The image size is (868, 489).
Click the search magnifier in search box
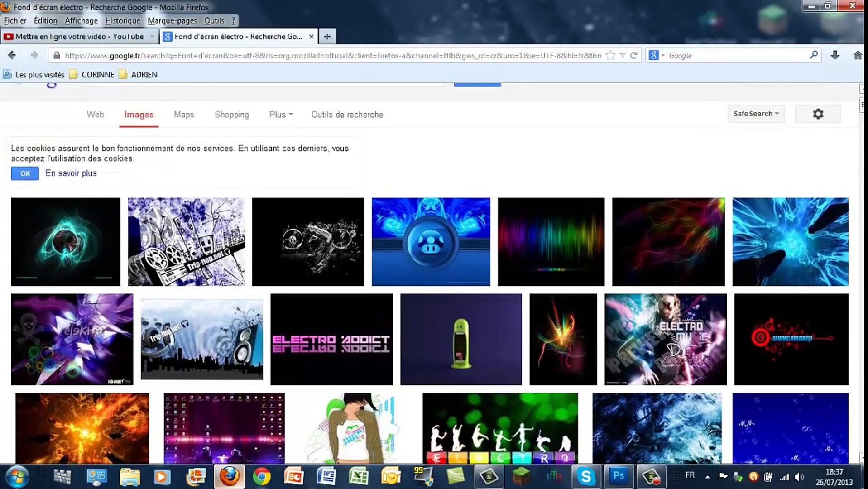pos(813,55)
